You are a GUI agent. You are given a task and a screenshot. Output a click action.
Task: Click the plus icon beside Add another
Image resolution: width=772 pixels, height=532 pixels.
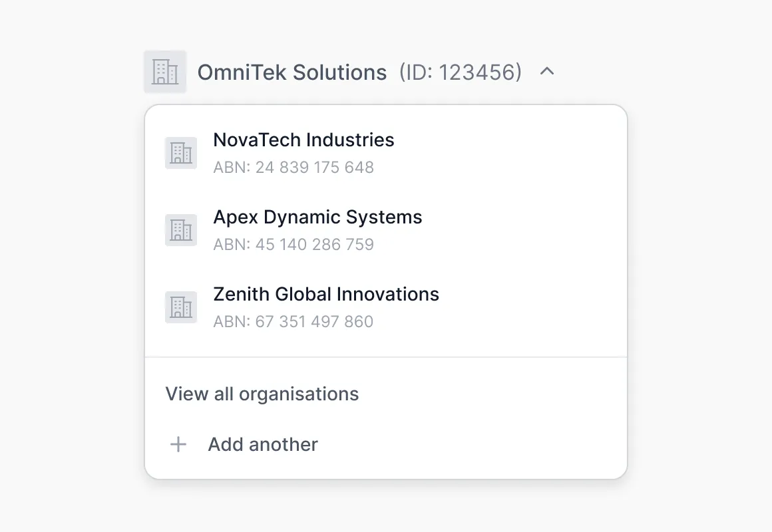point(178,444)
